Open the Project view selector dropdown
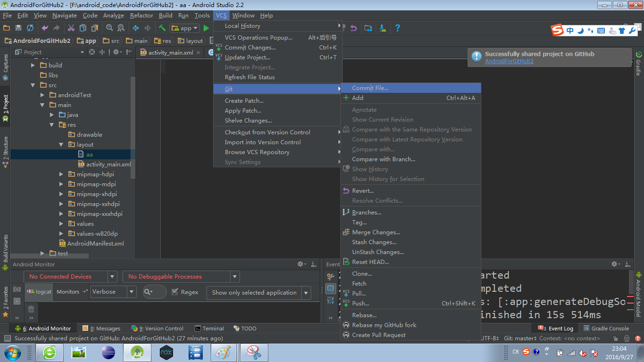The width and height of the screenshot is (644, 362). (50, 52)
